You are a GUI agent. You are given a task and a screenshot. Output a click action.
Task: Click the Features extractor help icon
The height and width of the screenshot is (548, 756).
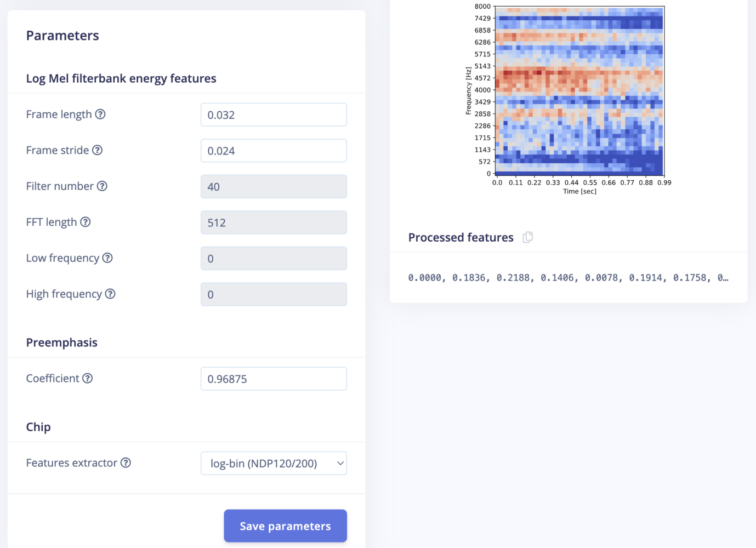point(126,463)
